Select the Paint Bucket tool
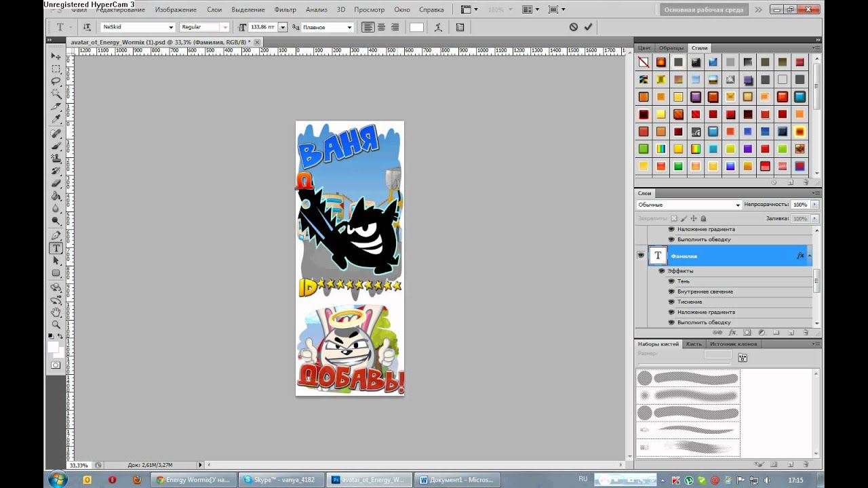Image resolution: width=868 pixels, height=488 pixels. 56,197
